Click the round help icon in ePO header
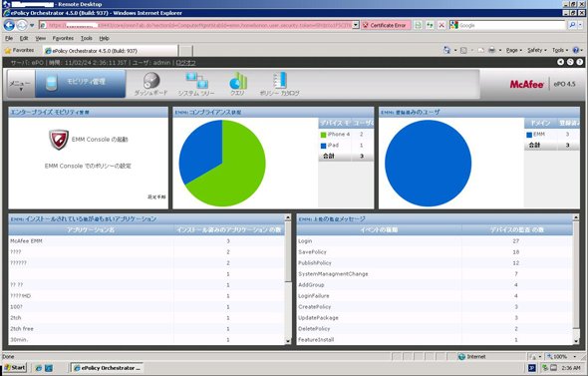 (x=580, y=62)
